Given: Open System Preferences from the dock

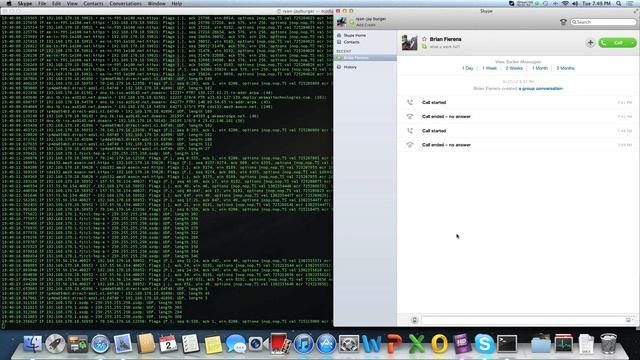Looking at the screenshot, I should click(349, 344).
